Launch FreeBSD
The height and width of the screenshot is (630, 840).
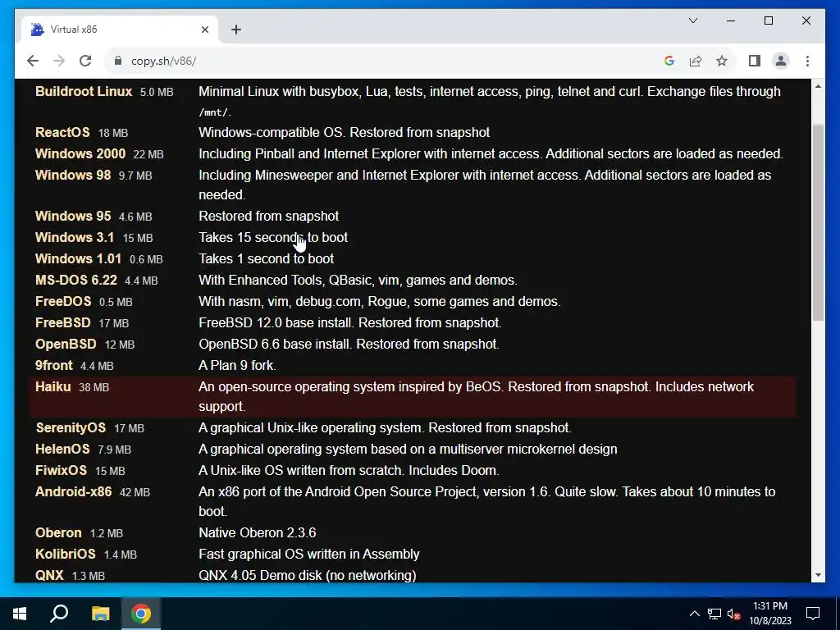pos(62,323)
